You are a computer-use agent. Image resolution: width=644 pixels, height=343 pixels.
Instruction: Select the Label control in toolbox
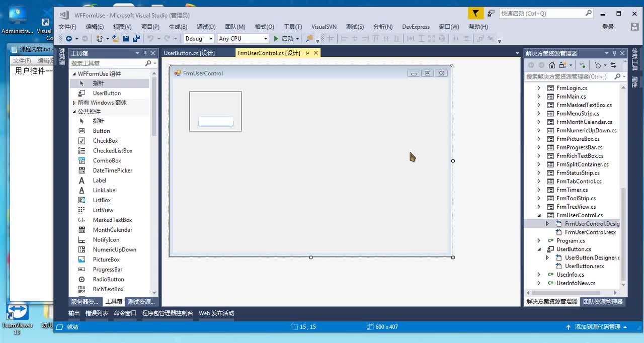click(100, 180)
